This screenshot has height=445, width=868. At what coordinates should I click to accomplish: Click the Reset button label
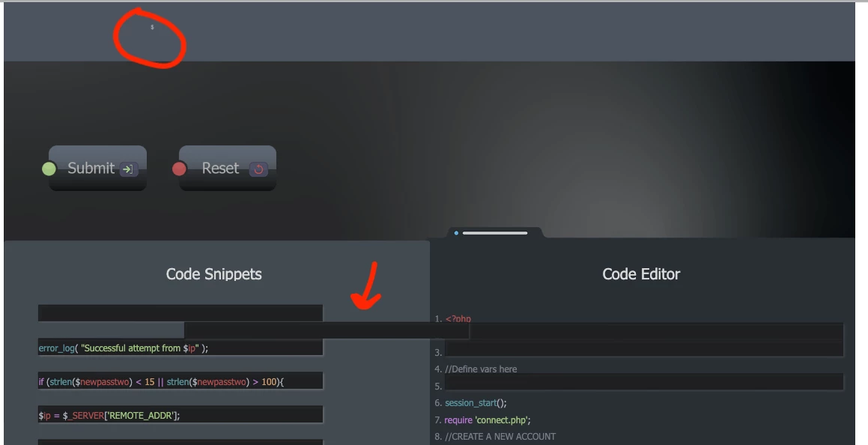pyautogui.click(x=220, y=169)
